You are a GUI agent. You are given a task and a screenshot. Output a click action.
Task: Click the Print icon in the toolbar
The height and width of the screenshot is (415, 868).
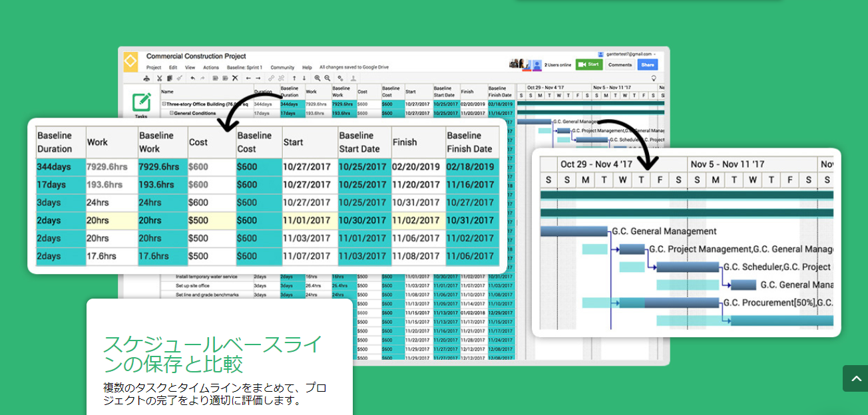pyautogui.click(x=148, y=78)
